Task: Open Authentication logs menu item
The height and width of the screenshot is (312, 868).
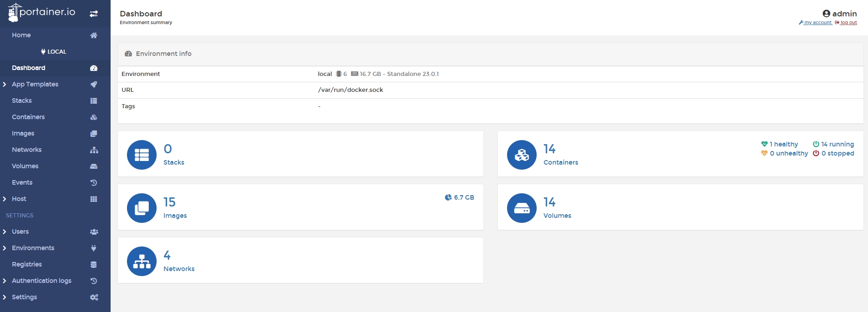Action: (41, 281)
